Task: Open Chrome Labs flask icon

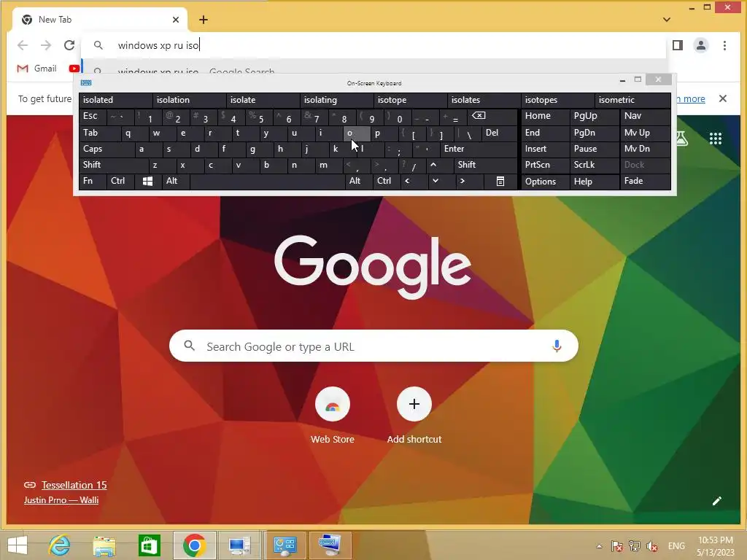Action: (682, 139)
